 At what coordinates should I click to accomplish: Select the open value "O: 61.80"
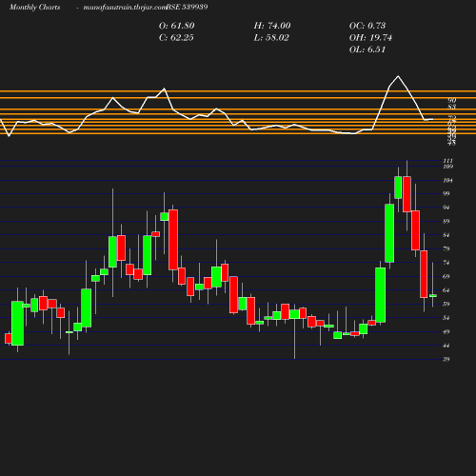[177, 26]
